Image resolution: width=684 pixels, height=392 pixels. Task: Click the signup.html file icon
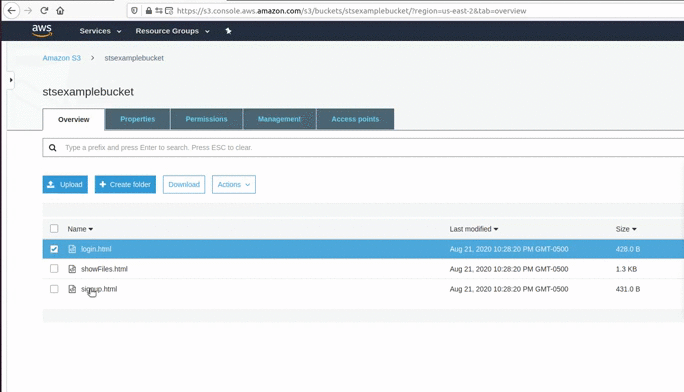coord(72,289)
